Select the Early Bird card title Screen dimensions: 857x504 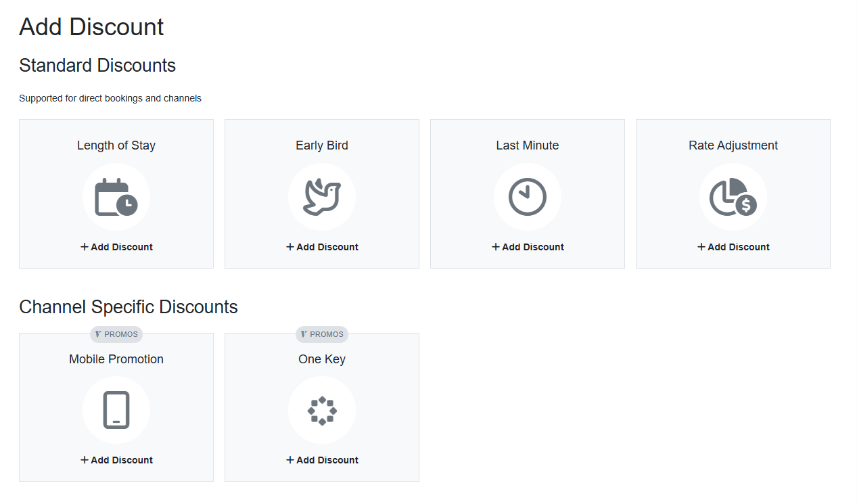pyautogui.click(x=322, y=145)
